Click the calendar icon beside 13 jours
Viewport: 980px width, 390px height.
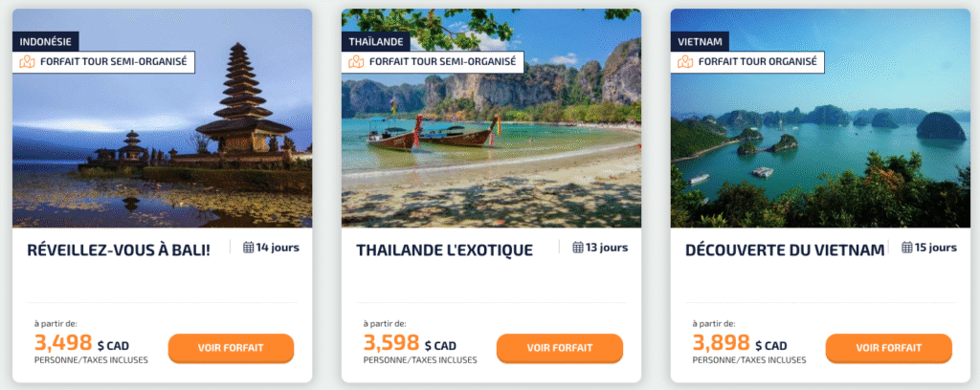[578, 248]
